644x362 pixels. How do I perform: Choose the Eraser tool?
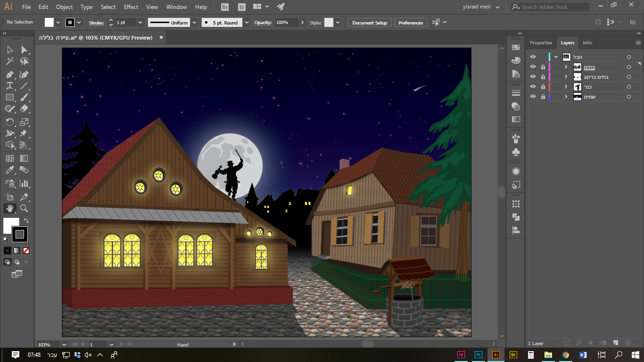24,108
